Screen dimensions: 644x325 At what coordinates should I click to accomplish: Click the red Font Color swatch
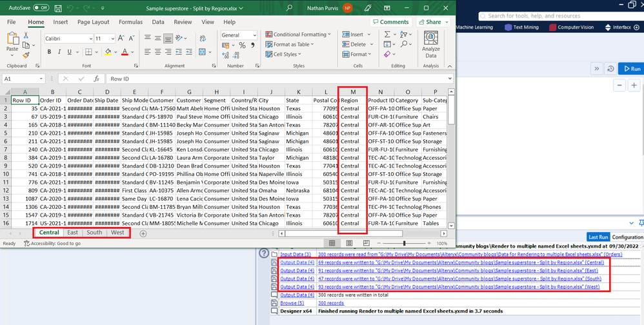coord(125,52)
